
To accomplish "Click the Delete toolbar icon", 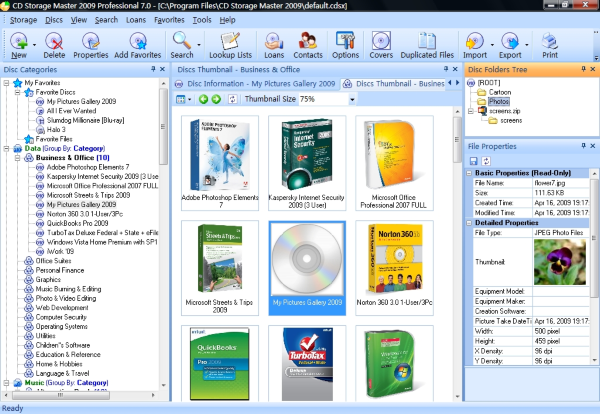I will tap(55, 44).
